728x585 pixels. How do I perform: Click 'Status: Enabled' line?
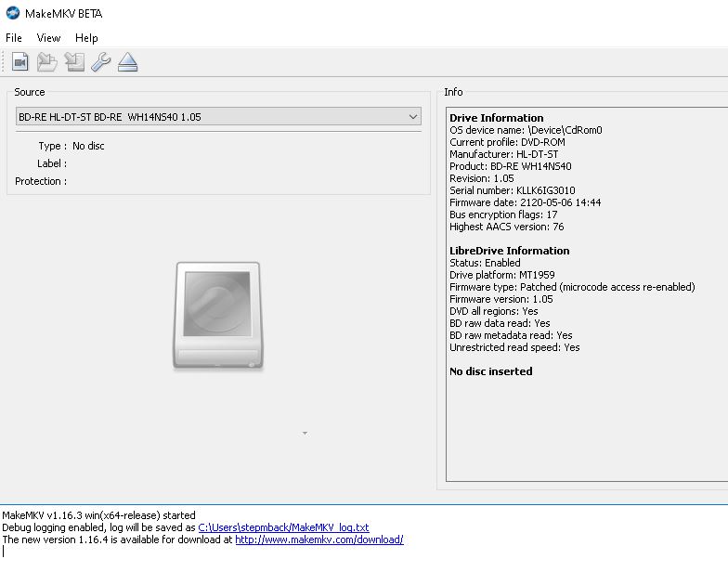[485, 263]
